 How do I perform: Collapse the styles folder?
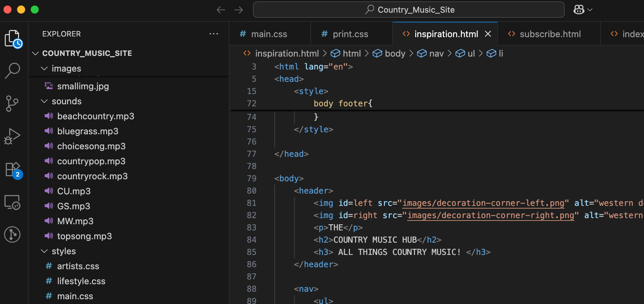(x=44, y=251)
